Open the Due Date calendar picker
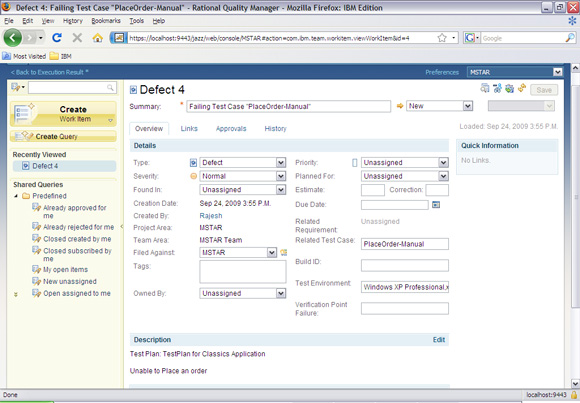 (x=436, y=205)
